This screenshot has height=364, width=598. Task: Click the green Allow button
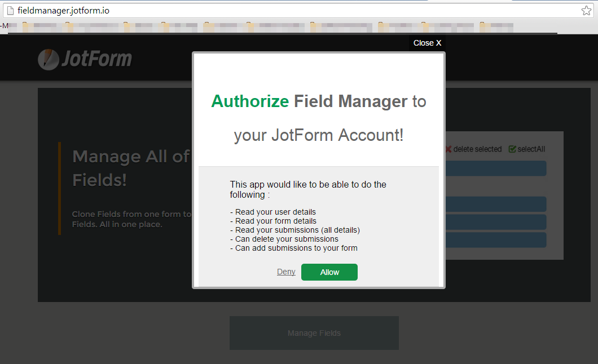pos(329,272)
